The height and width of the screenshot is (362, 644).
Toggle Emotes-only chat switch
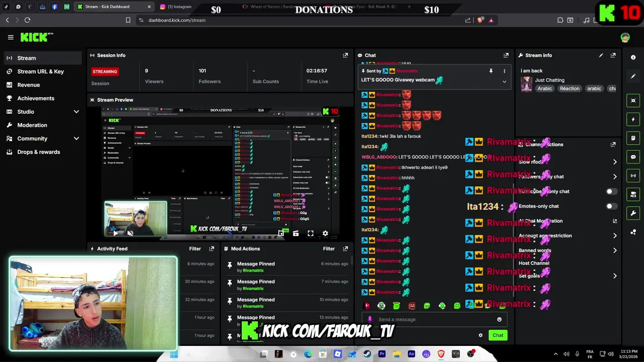tap(611, 206)
